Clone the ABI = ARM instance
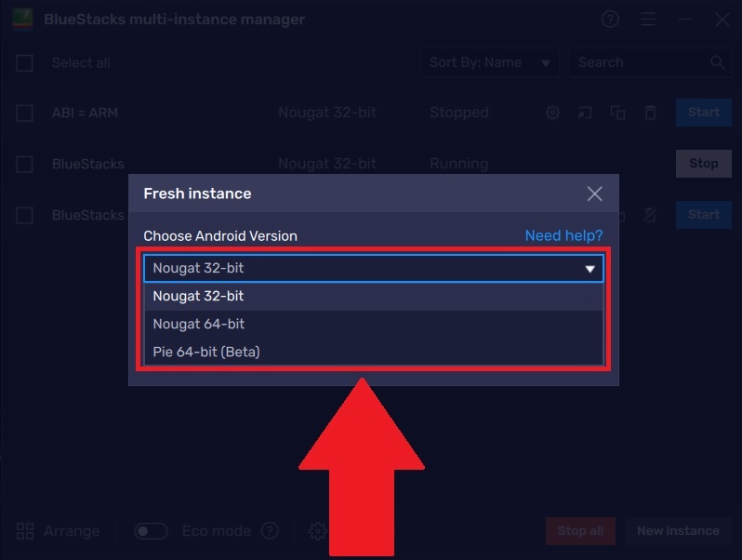 pos(617,113)
